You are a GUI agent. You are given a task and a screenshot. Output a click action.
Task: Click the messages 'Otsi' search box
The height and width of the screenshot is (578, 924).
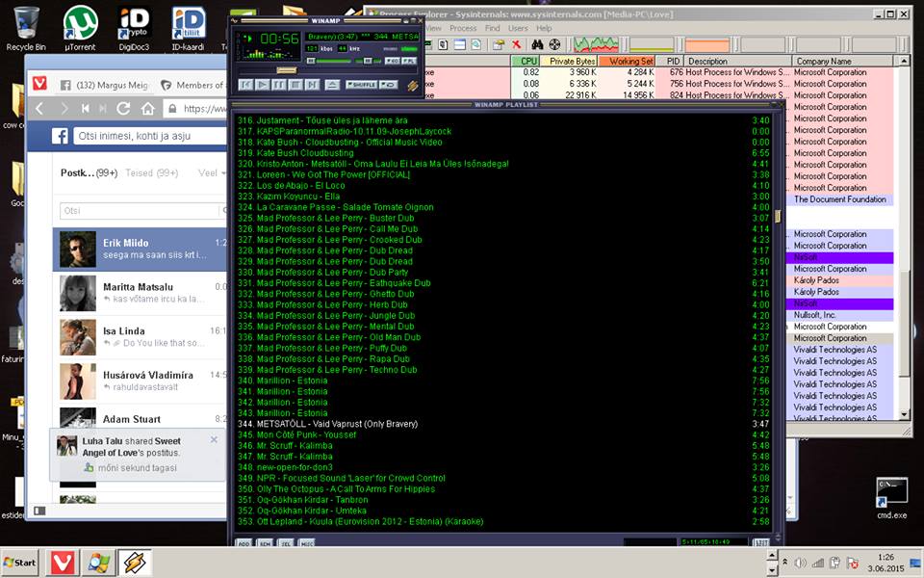141,211
